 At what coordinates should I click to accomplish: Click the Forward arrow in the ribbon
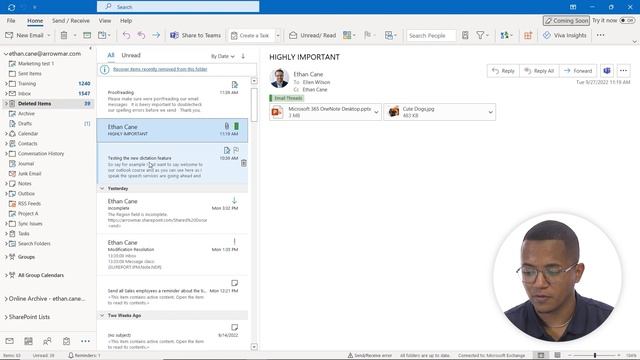pos(156,36)
